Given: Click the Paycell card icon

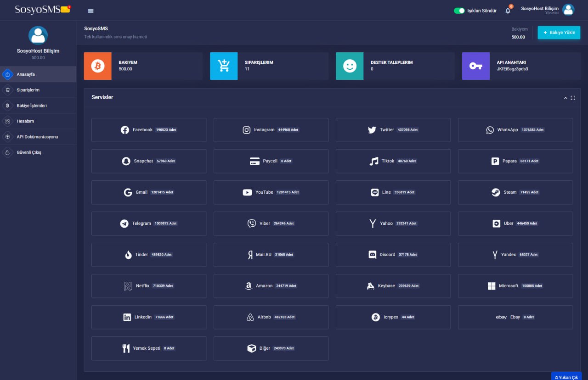Looking at the screenshot, I should point(254,161).
